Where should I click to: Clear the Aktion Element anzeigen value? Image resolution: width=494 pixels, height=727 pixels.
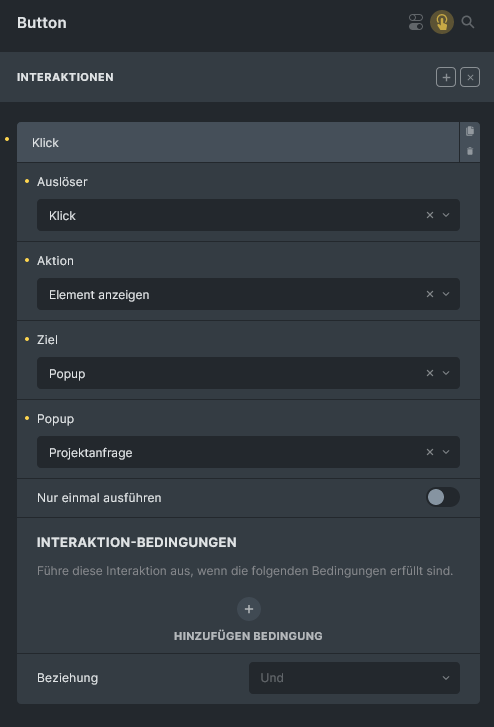[x=430, y=294]
